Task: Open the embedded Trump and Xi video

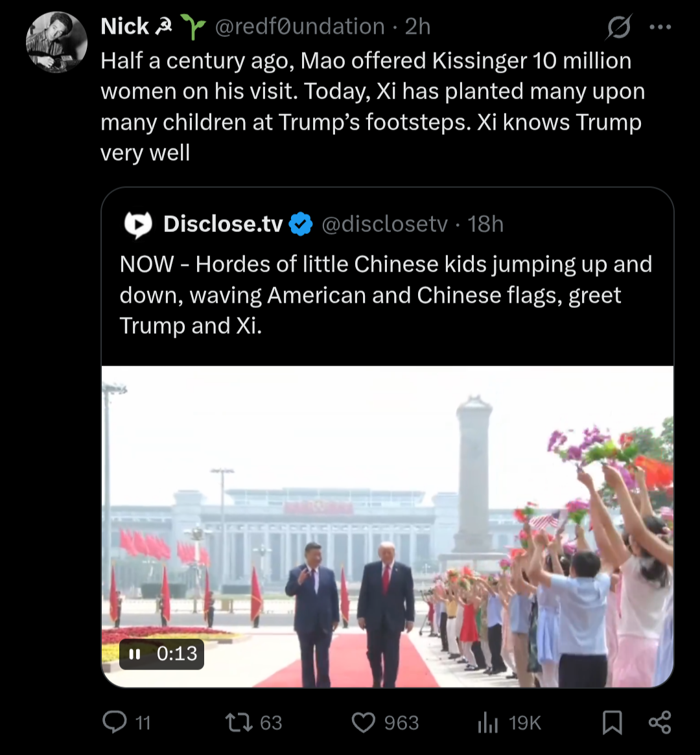Action: tap(388, 526)
